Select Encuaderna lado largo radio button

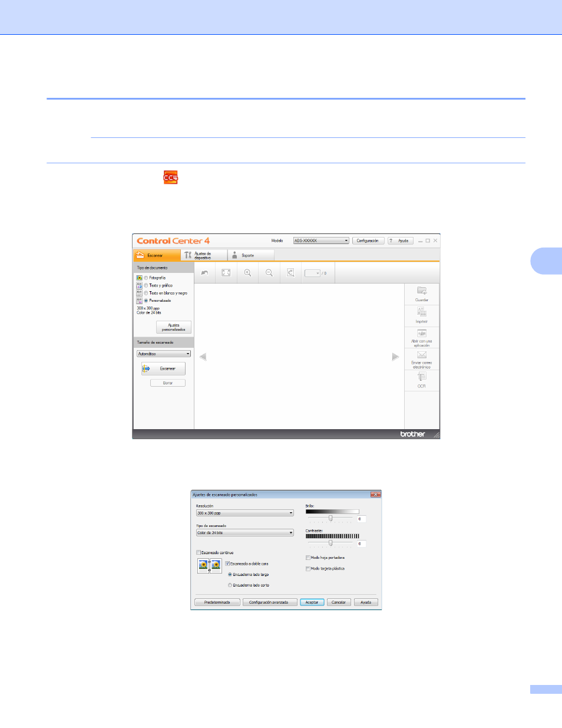(230, 574)
